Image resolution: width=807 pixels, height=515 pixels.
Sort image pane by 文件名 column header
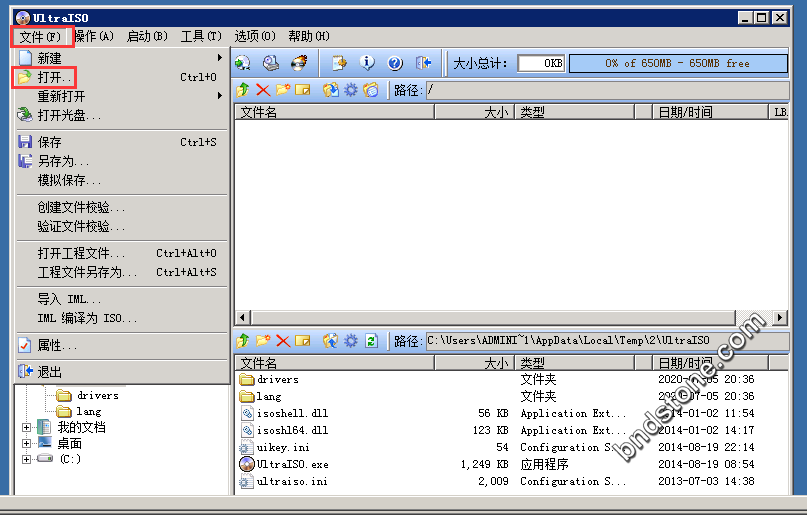pos(335,112)
